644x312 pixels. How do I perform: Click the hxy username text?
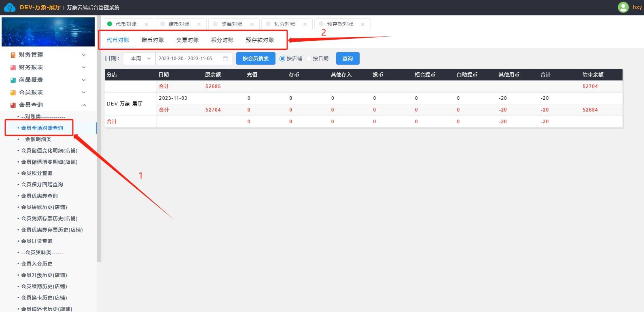tap(637, 7)
